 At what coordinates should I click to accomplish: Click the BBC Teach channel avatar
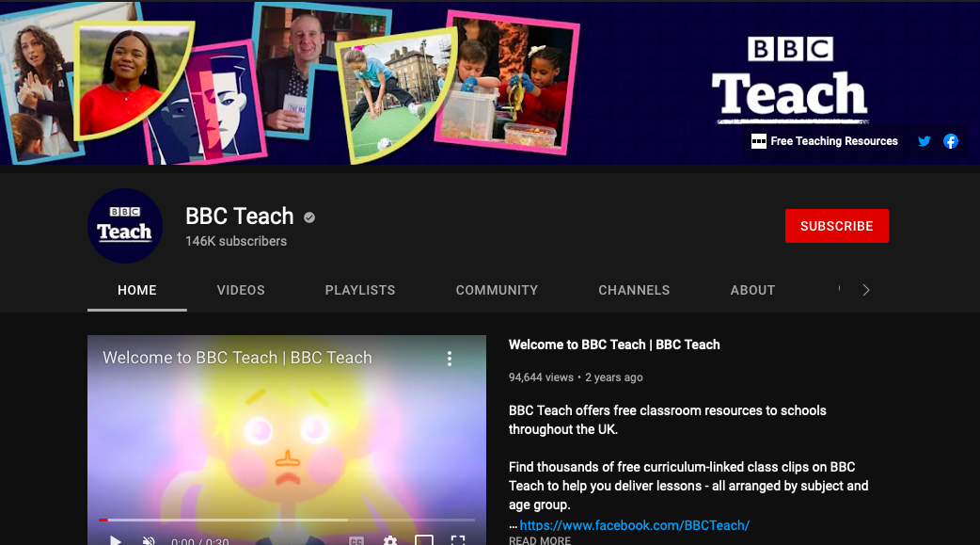coord(125,226)
